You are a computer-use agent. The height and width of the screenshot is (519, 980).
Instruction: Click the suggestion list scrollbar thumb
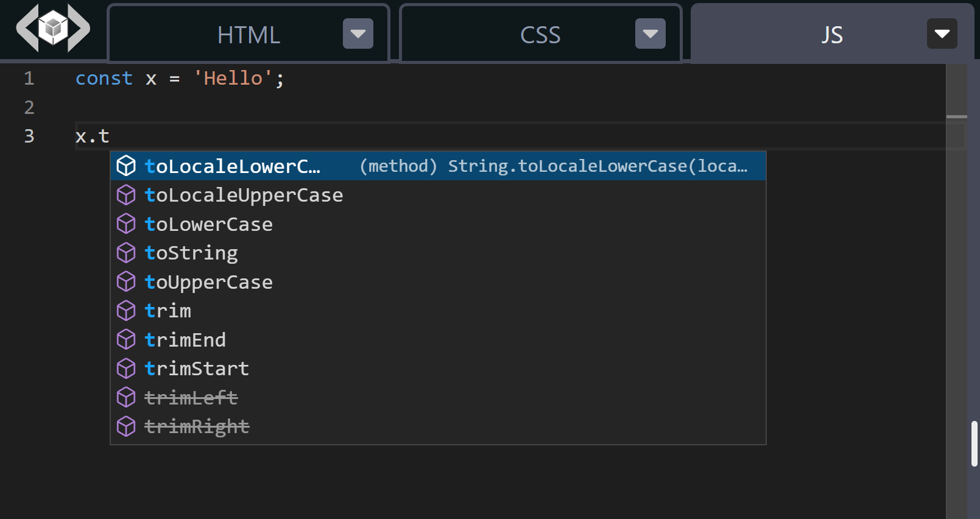[x=975, y=443]
